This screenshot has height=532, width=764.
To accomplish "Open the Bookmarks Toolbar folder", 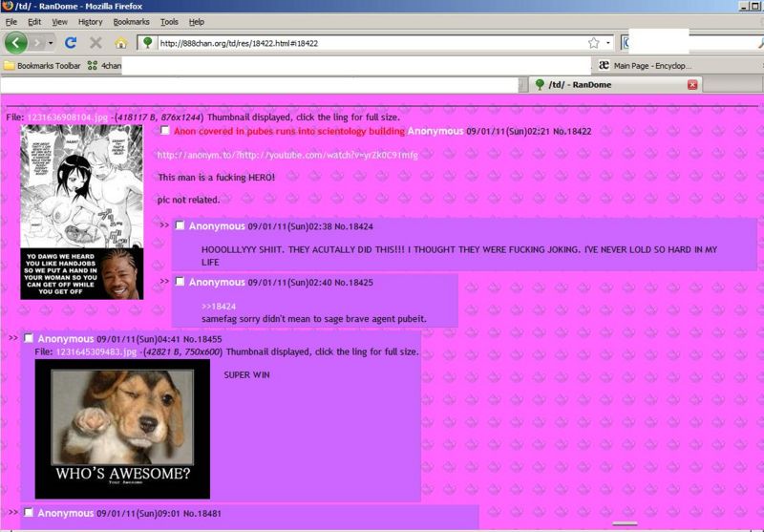I will click(x=42, y=65).
